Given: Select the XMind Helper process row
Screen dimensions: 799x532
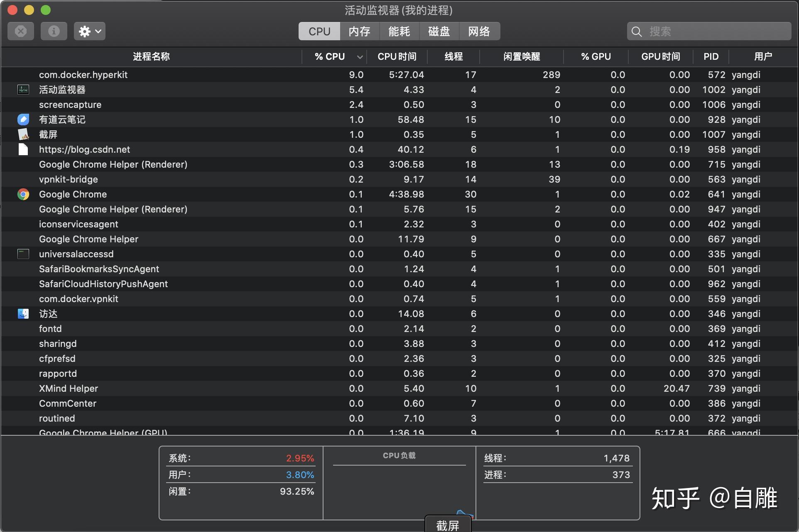Looking at the screenshot, I should [x=399, y=388].
